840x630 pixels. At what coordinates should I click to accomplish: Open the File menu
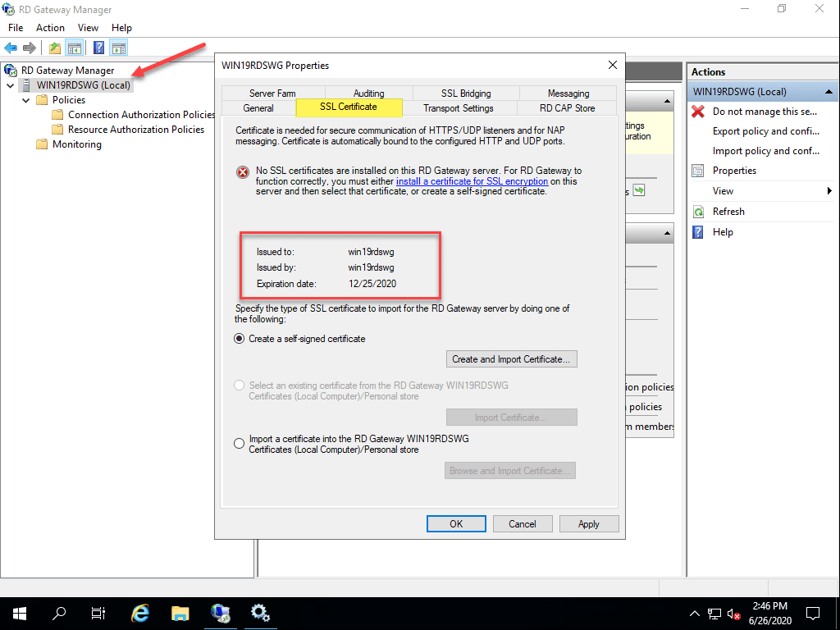click(16, 28)
